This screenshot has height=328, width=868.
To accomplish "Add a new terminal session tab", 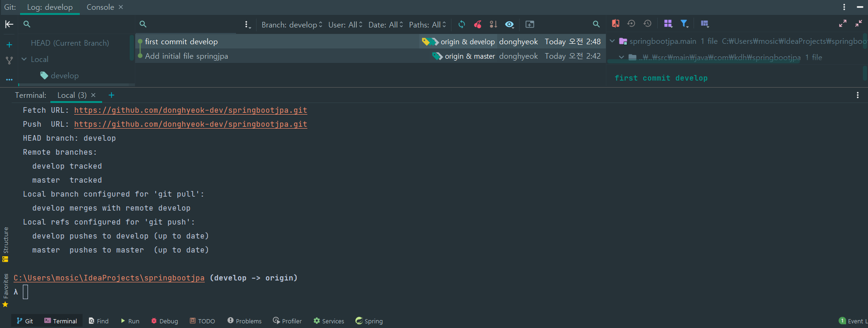I will point(111,95).
